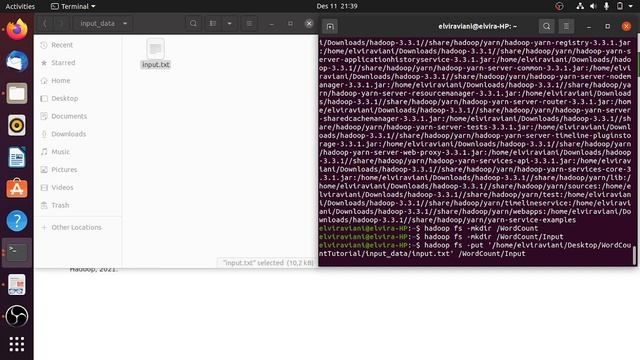Open view options dropdown in Files
This screenshot has width=640, height=360.
point(229,24)
